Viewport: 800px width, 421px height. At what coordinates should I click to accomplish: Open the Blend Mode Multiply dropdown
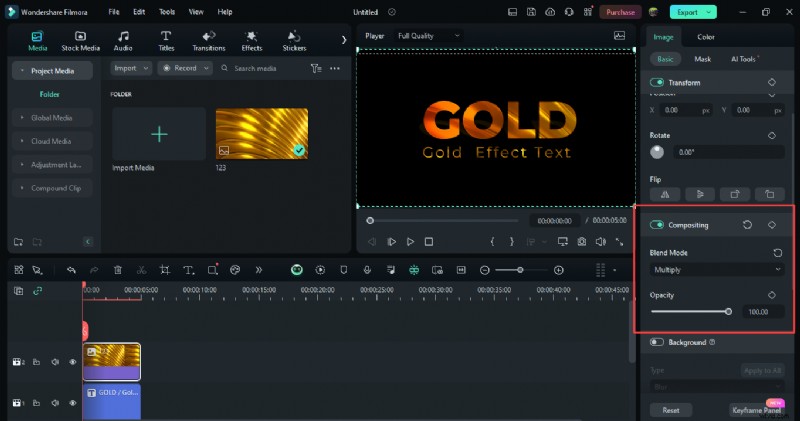click(717, 270)
